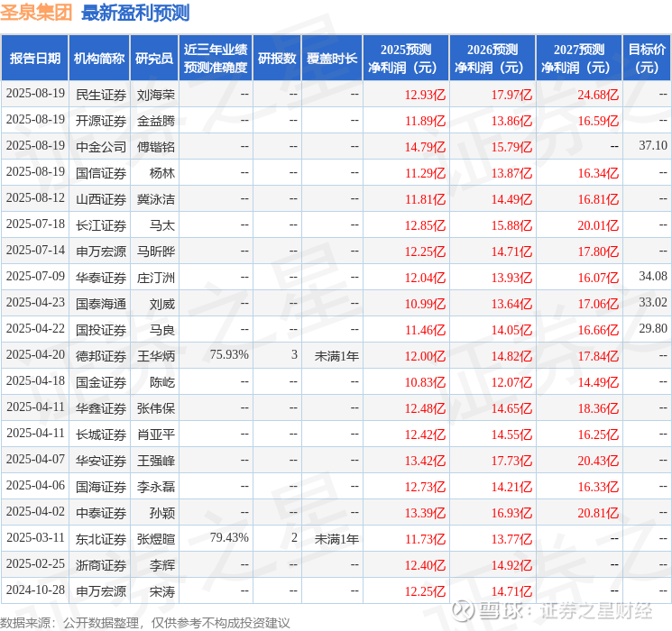Click 民生证券 in the institution column
The image size is (672, 631).
(101, 95)
